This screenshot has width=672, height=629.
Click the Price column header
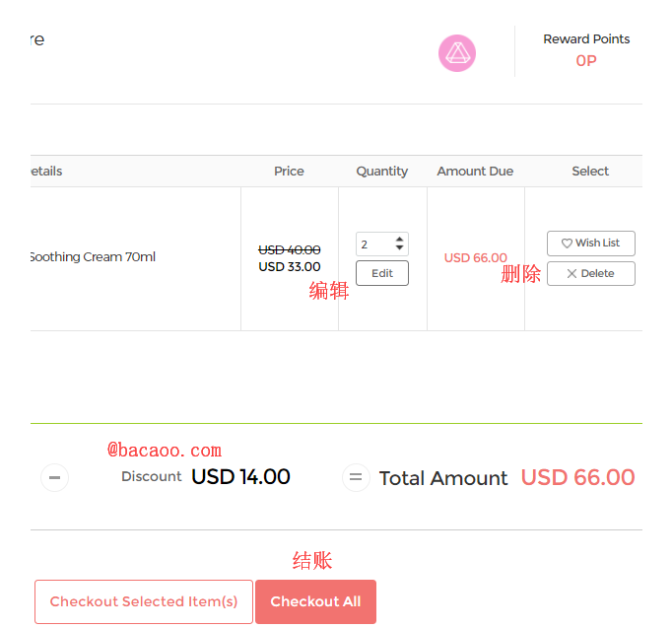coord(289,172)
